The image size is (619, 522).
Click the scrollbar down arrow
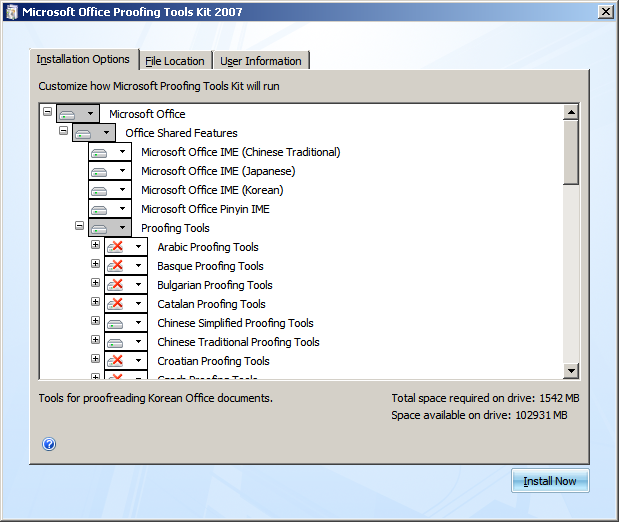[571, 370]
